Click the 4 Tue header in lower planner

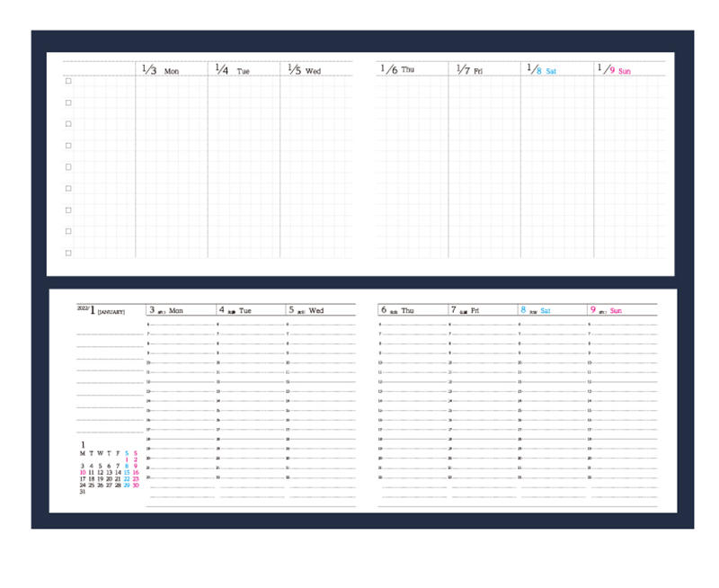(x=235, y=310)
